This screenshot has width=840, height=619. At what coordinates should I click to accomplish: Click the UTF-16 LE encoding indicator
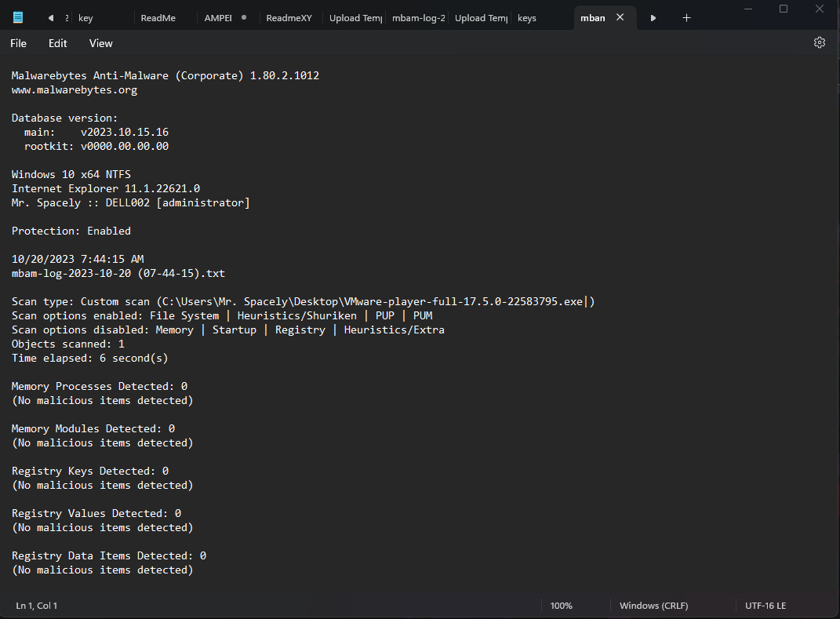(765, 606)
